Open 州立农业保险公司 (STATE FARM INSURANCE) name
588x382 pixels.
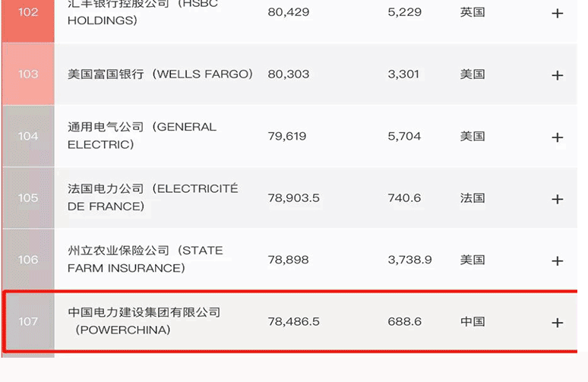click(145, 259)
